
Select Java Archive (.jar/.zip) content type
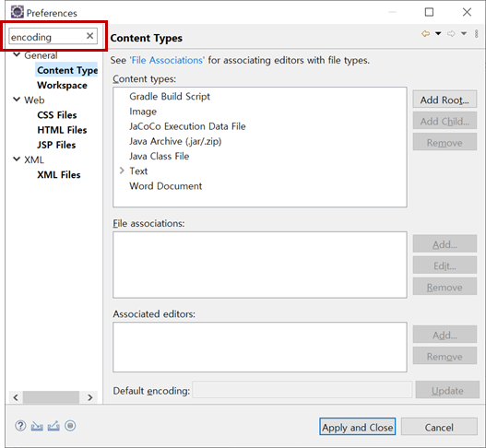(175, 141)
